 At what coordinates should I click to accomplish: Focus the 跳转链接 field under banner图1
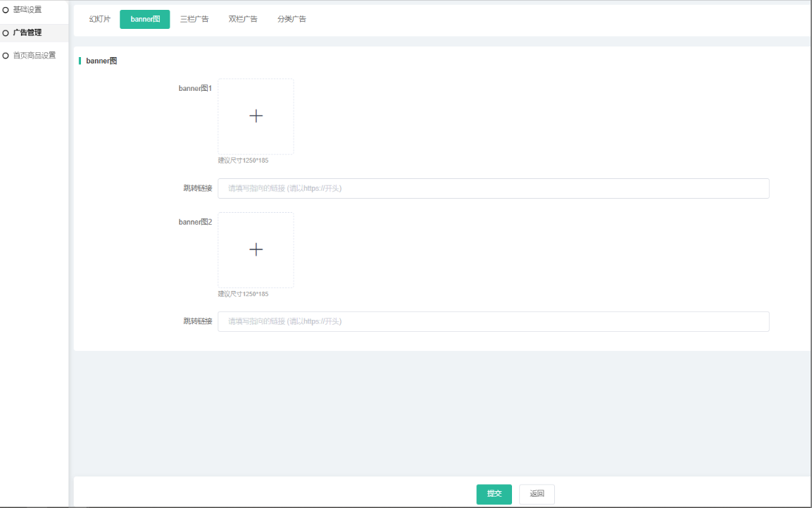point(493,188)
